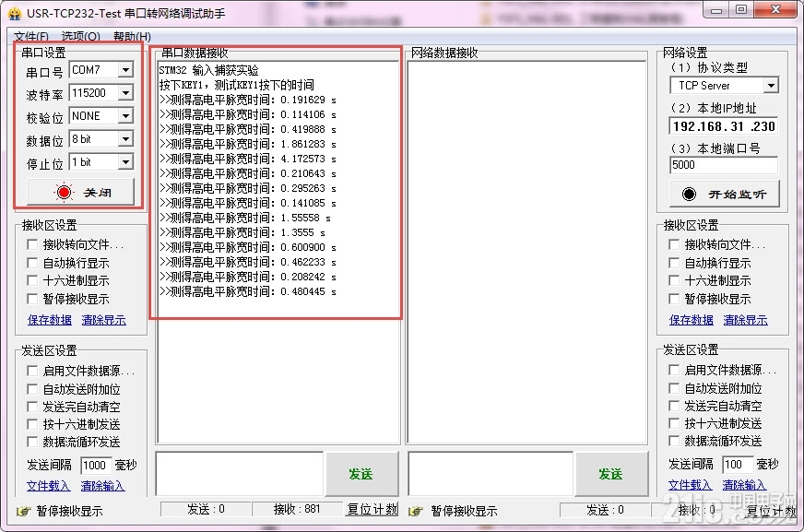804x532 pixels.
Task: Click the network 复位计数 button
Action: [x=771, y=510]
